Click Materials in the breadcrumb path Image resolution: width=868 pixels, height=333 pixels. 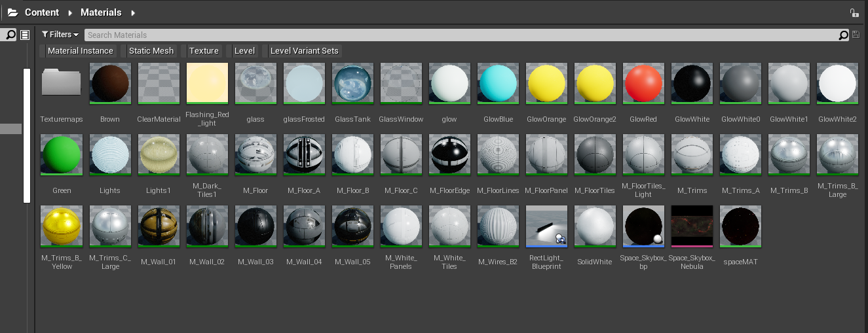tap(101, 12)
